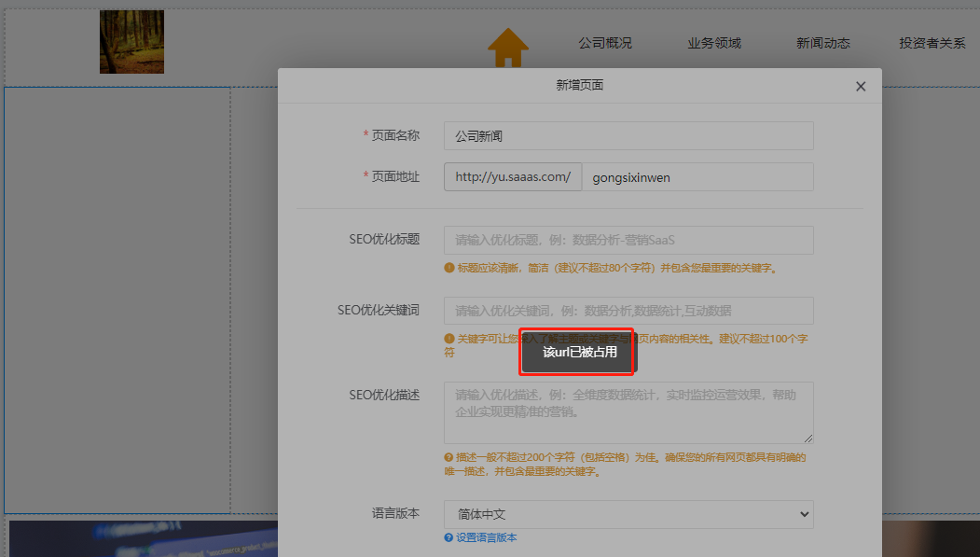Image resolution: width=980 pixels, height=557 pixels.
Task: Click the chevron on the 简体中文 selector
Action: click(803, 514)
